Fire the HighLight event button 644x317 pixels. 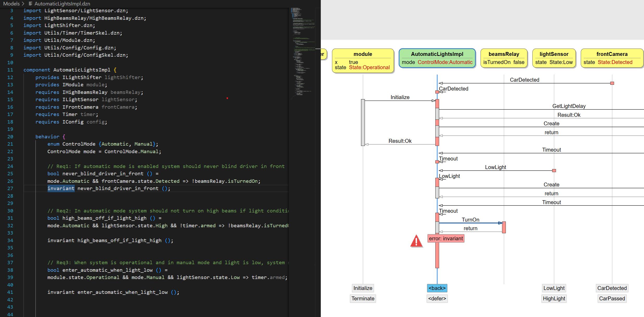coord(554,299)
